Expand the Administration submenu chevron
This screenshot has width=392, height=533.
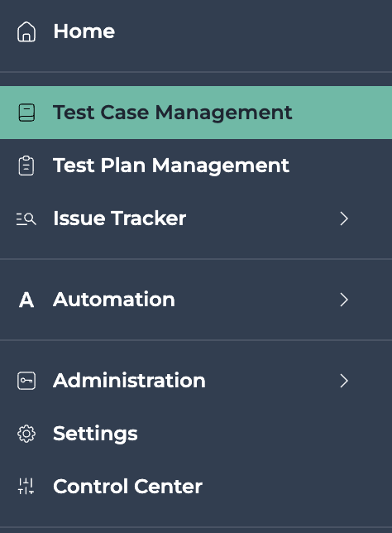coord(344,381)
